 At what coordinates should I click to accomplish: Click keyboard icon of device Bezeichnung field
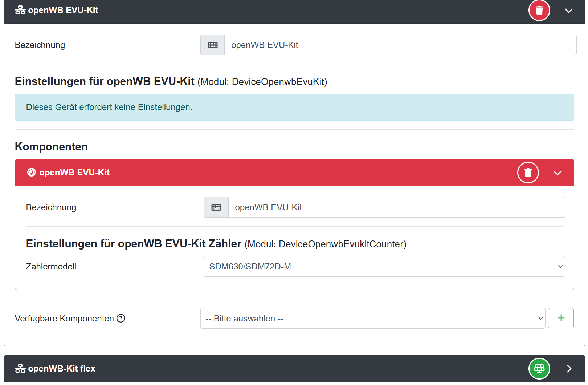pyautogui.click(x=213, y=45)
